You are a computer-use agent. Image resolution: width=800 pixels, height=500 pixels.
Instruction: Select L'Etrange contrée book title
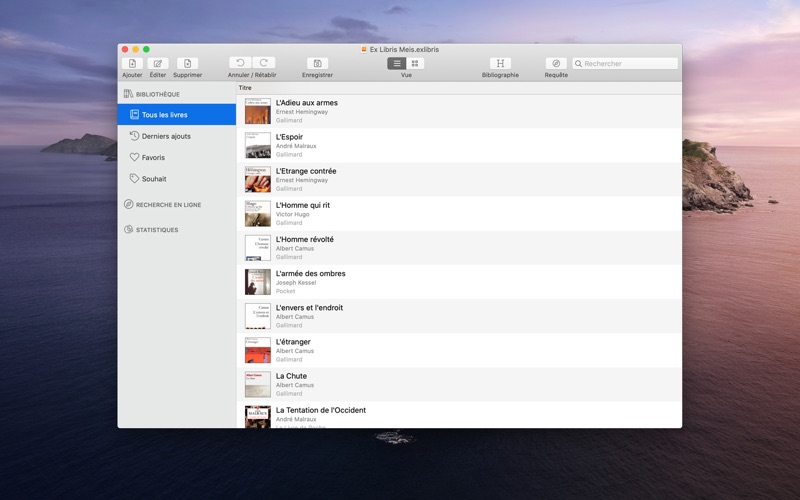pos(306,171)
